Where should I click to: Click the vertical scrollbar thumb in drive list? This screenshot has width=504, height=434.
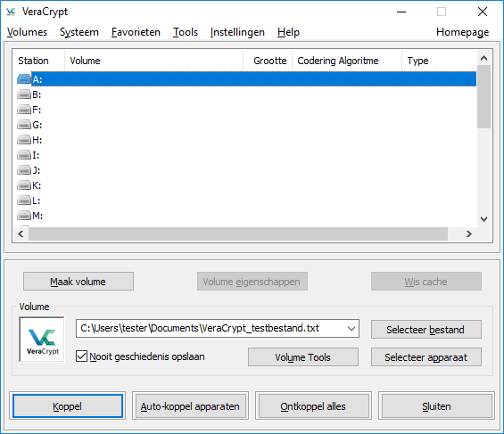(x=483, y=96)
